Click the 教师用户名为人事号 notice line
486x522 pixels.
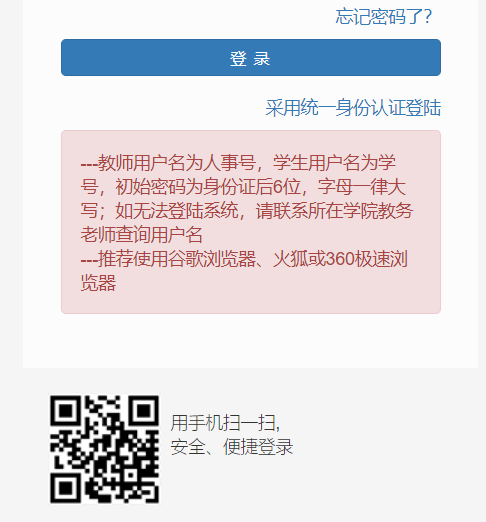pyautogui.click(x=177, y=163)
